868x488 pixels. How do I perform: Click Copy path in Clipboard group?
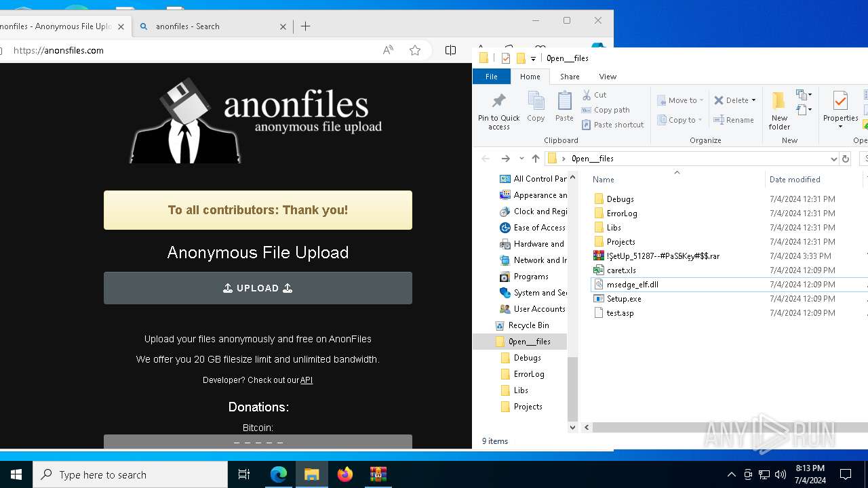(x=606, y=110)
